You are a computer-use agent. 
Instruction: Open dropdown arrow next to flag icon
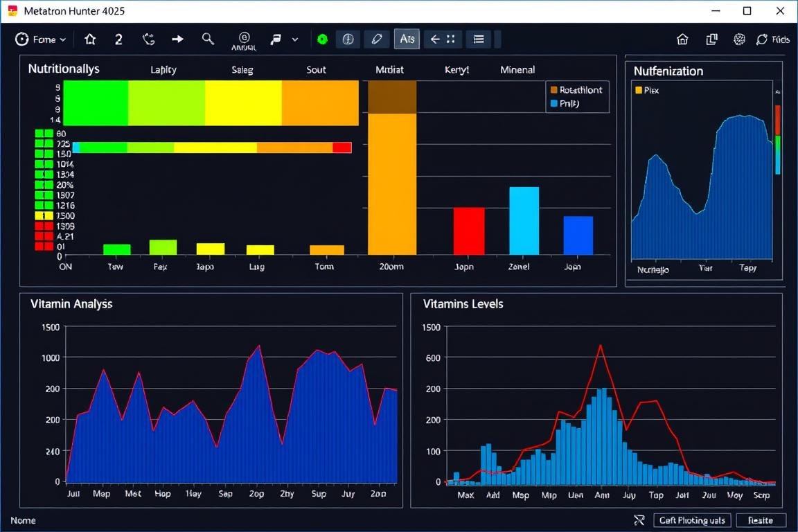coord(295,39)
